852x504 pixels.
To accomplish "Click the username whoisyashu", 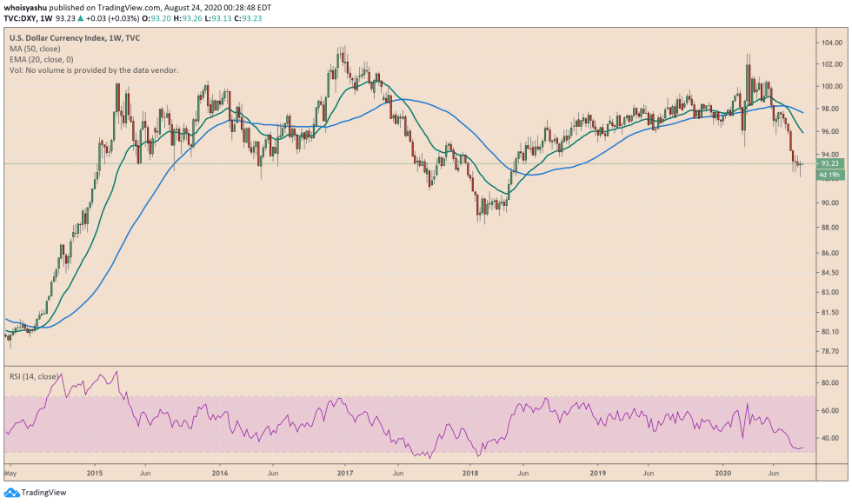I will tap(26, 7).
